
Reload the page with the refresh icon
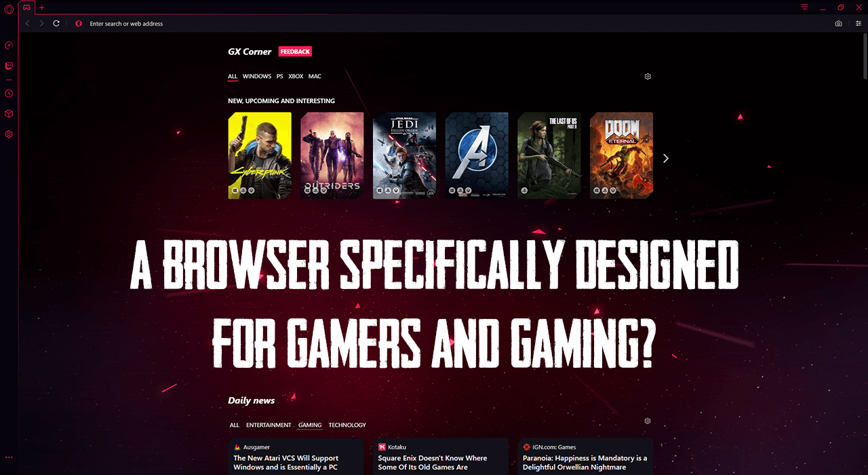click(56, 23)
